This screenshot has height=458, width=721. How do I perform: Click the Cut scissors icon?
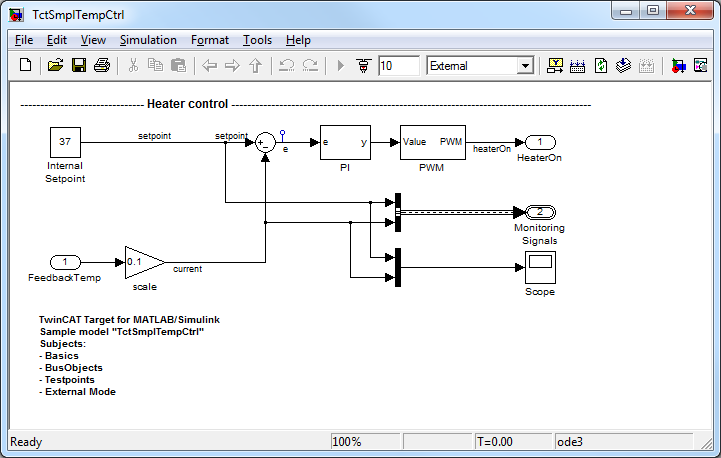[133, 65]
